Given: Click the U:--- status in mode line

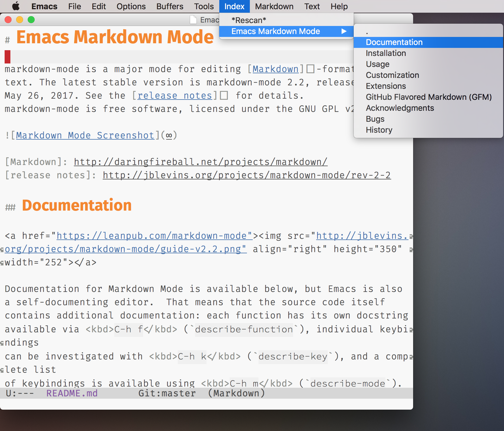Looking at the screenshot, I should pyautogui.click(x=20, y=393).
